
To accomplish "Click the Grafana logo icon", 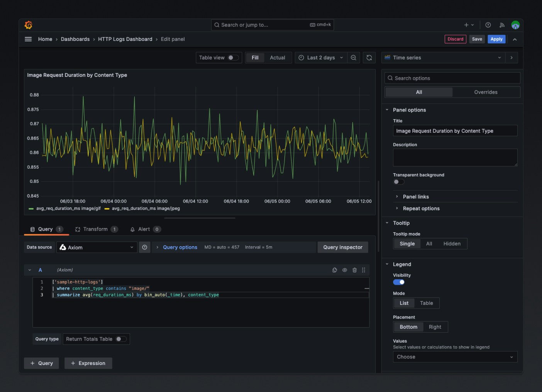I will (x=28, y=25).
